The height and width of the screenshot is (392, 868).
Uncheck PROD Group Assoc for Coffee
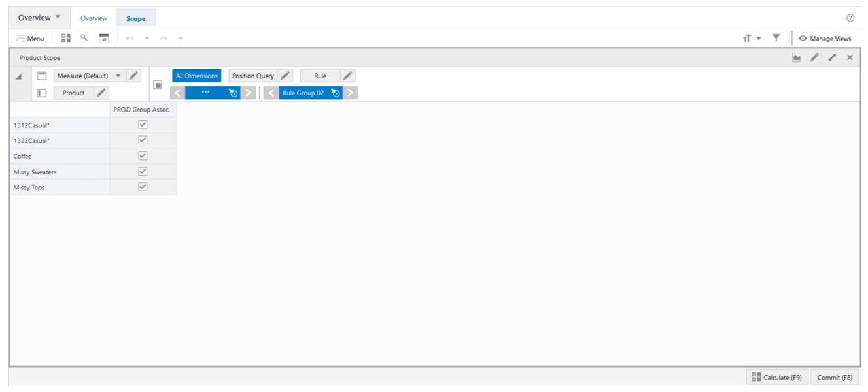pos(143,155)
